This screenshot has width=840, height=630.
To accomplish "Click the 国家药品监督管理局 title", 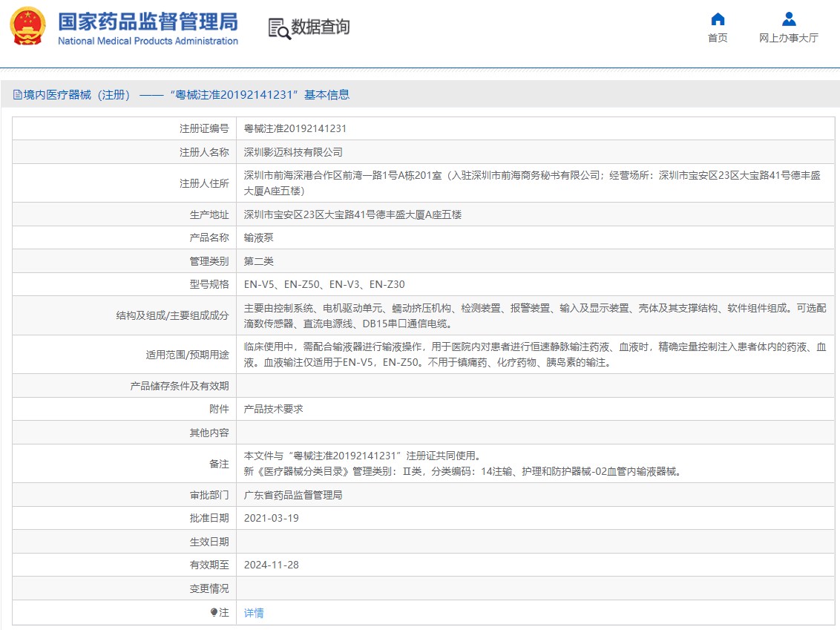I will point(148,22).
